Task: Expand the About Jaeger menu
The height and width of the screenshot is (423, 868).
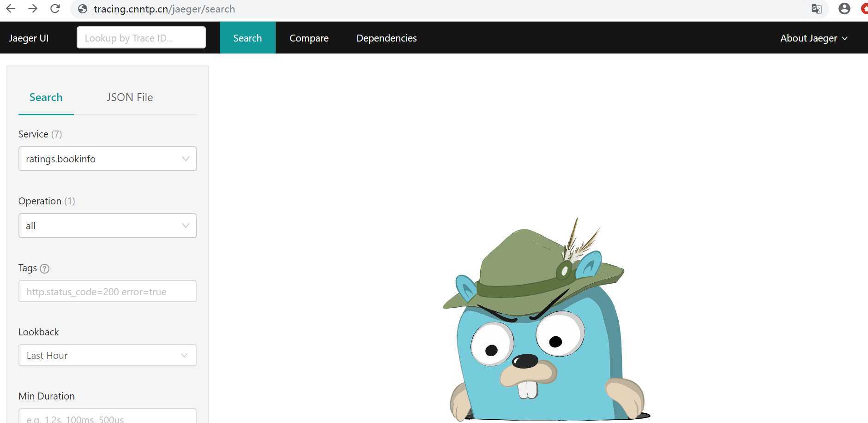Action: (x=814, y=38)
